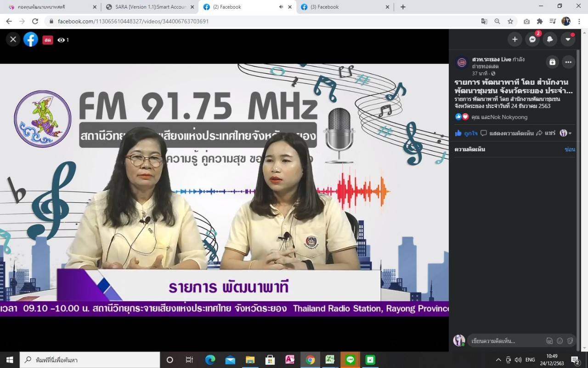The width and height of the screenshot is (588, 368).
Task: Open Facebook notifications bell
Action: (550, 40)
